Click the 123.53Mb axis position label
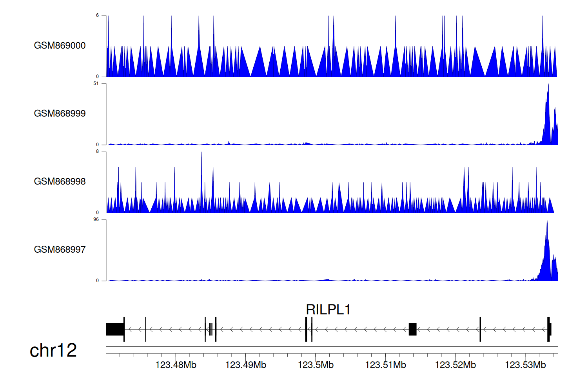This screenshot has height=384, width=588. point(525,365)
